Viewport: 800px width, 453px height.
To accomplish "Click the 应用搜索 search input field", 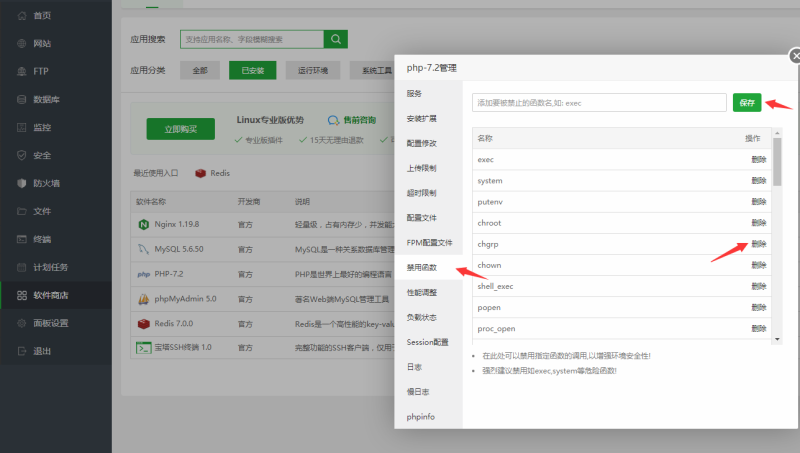I will (x=252, y=39).
